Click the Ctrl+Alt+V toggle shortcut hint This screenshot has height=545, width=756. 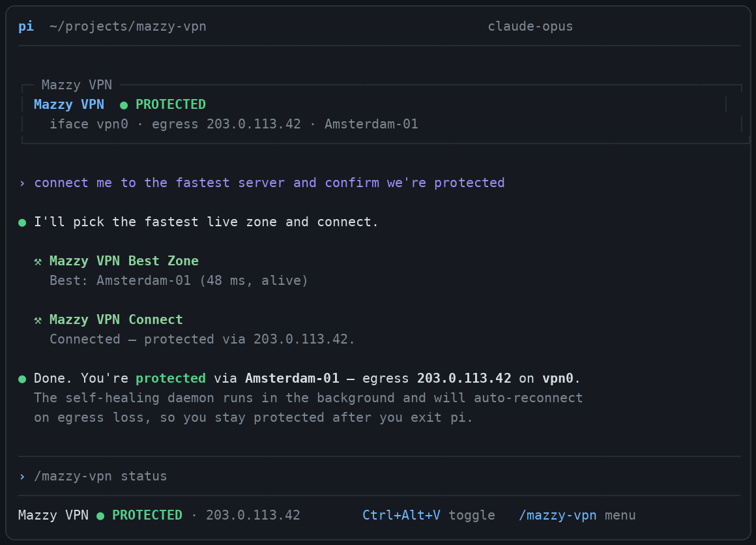(429, 515)
